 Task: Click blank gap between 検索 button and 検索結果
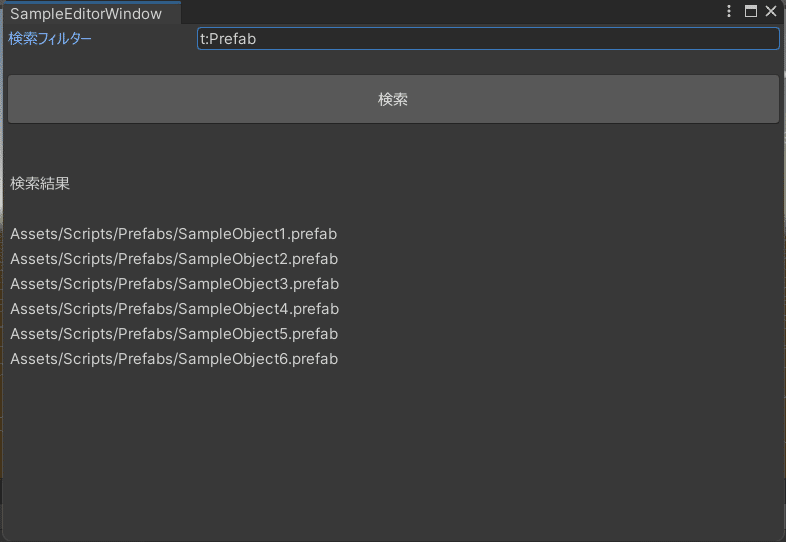(393, 150)
